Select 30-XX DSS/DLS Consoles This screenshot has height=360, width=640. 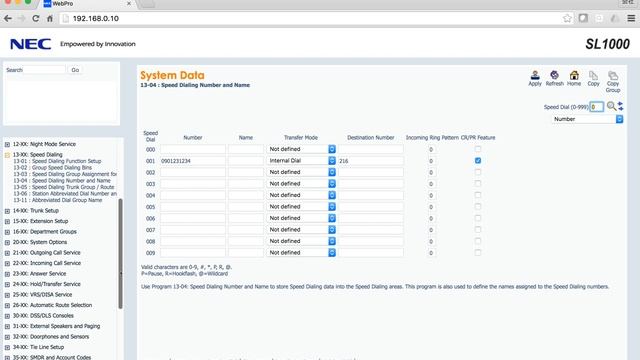point(43,316)
